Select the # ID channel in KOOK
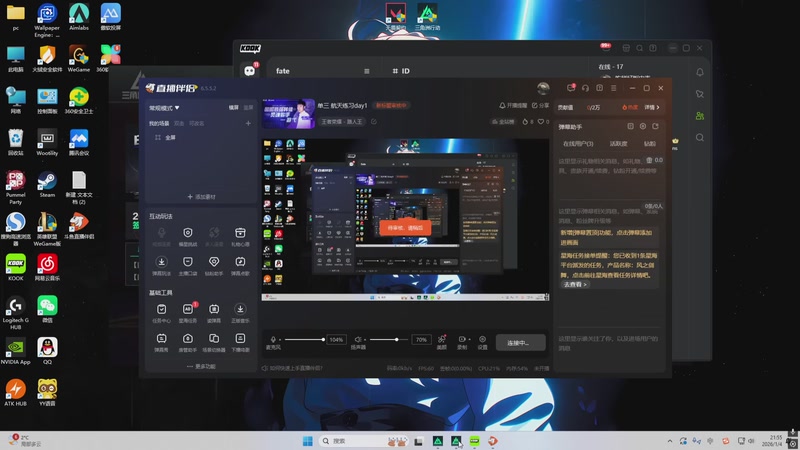The height and width of the screenshot is (450, 800). [401, 71]
